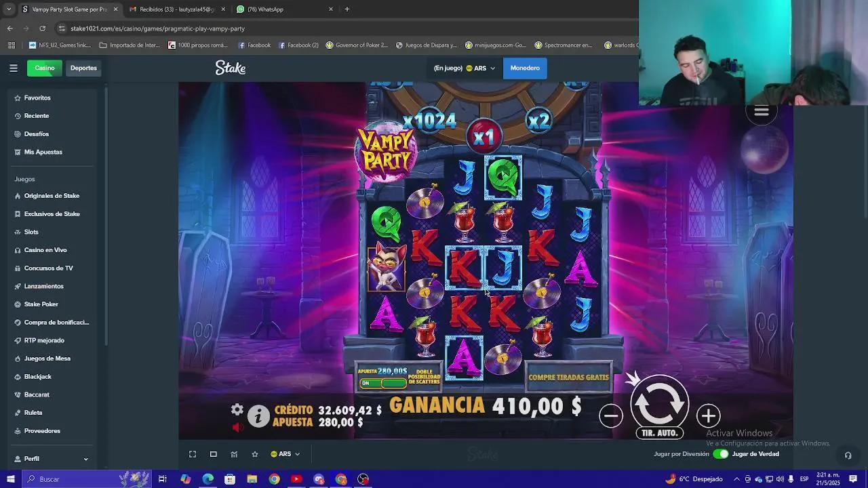The image size is (868, 488).
Task: Open Lanzamientos category
Action: coord(44,286)
